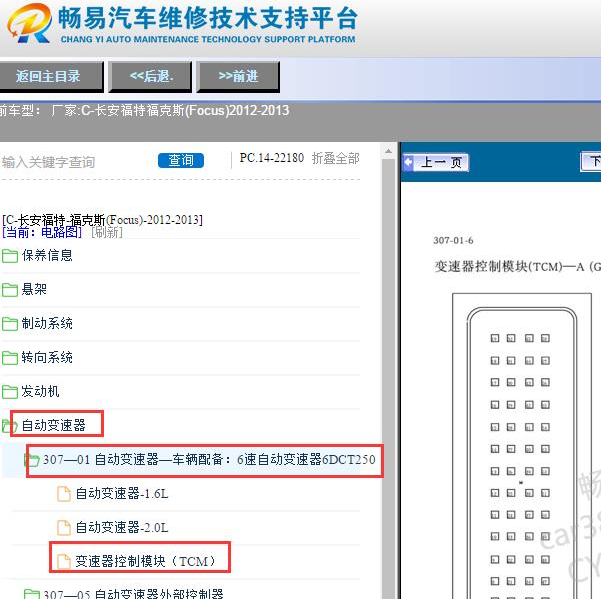This screenshot has width=601, height=599.
Task: Open the folder icon beside 悬架
Action: [x=10, y=290]
